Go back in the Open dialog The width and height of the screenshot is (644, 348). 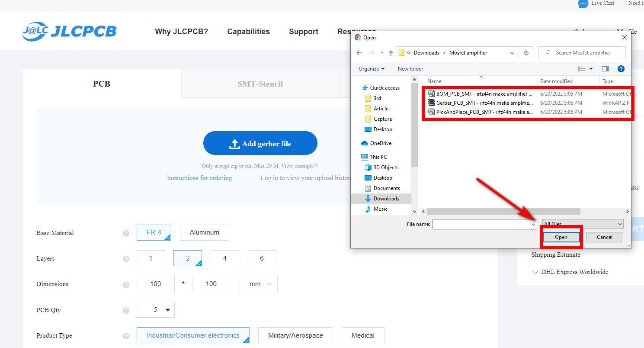[x=359, y=53]
